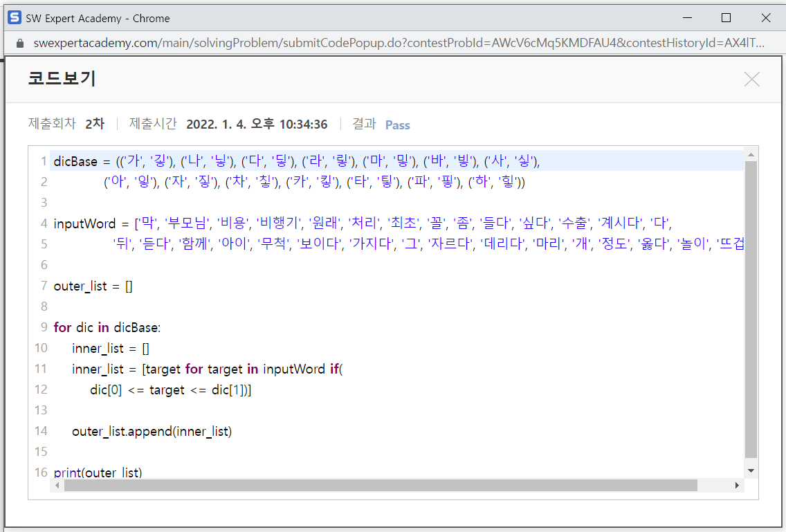Click code line 4 inputWord assignment
The width and height of the screenshot is (786, 532).
(363, 223)
